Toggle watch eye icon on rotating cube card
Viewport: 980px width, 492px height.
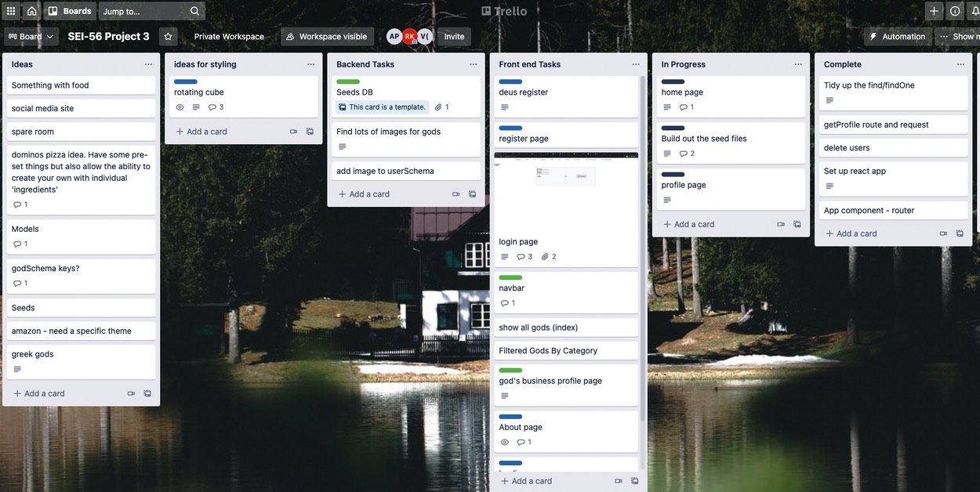click(180, 107)
